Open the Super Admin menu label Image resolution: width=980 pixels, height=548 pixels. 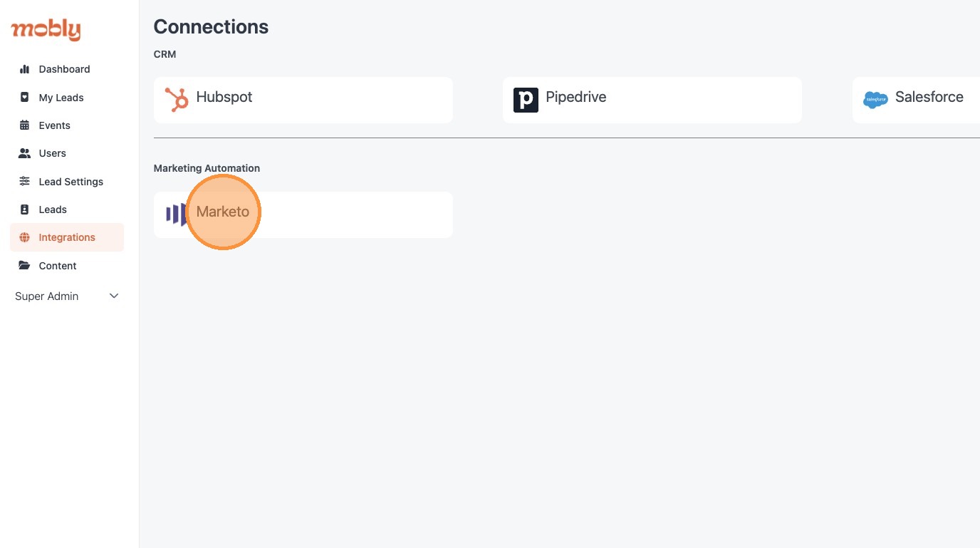coord(47,296)
